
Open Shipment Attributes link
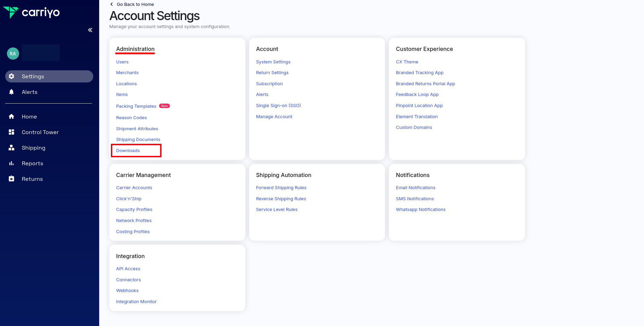[137, 129]
